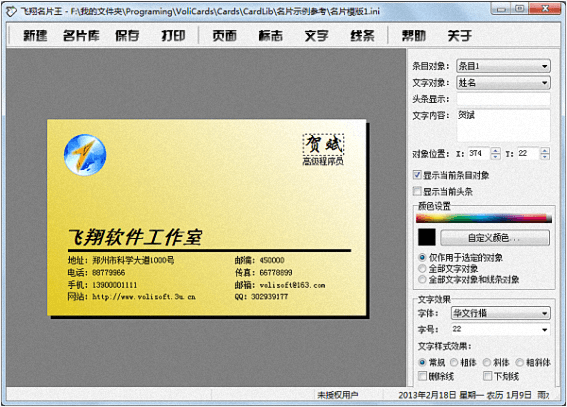The height and width of the screenshot is (407, 567).
Task: Switch to the 文字 text panel
Action: pyautogui.click(x=316, y=35)
